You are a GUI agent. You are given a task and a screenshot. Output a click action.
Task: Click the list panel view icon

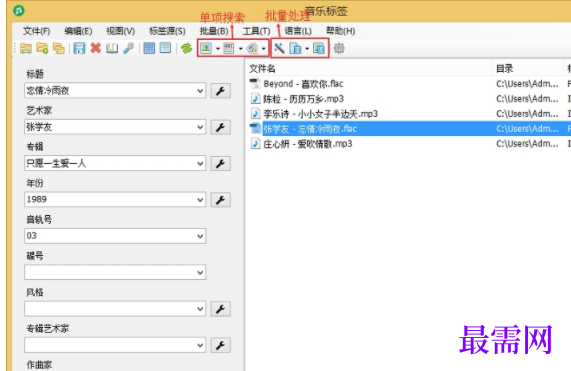tap(165, 48)
